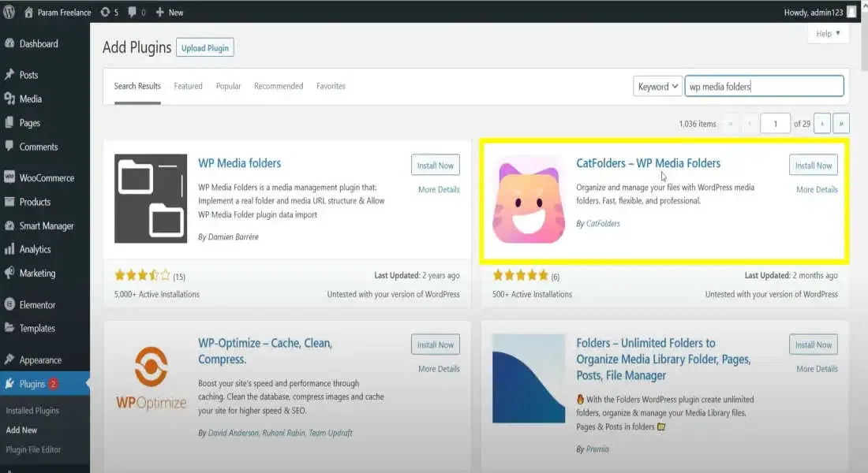Open Installed Plugins submenu item
Screen dimensions: 868x473
32,411
